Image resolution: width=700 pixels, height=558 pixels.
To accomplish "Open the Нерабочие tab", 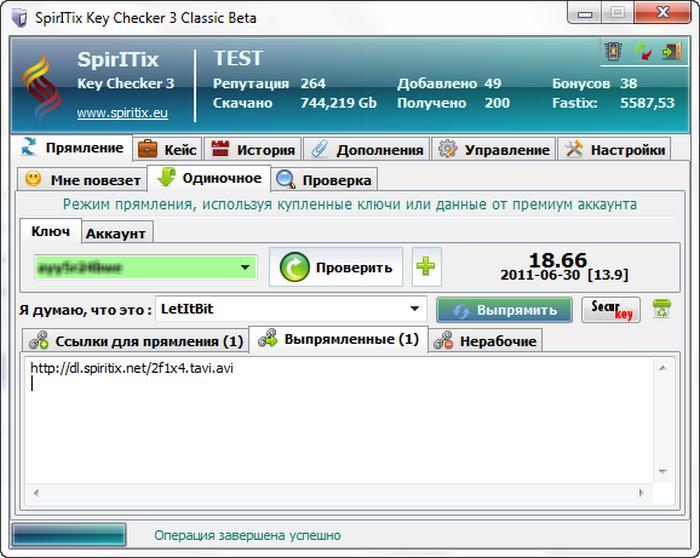I will (486, 341).
